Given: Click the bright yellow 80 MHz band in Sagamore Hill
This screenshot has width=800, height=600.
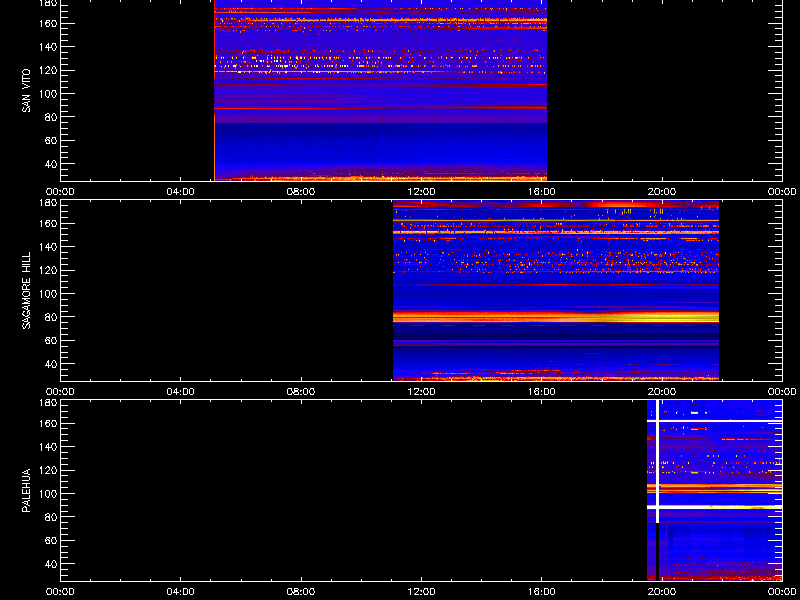Looking at the screenshot, I should click(556, 317).
